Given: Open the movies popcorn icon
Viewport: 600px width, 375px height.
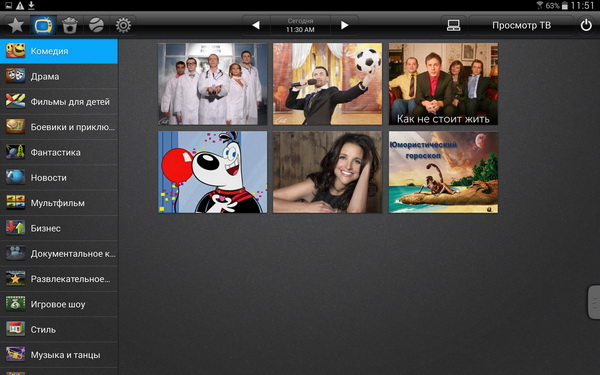Looking at the screenshot, I should 70,25.
